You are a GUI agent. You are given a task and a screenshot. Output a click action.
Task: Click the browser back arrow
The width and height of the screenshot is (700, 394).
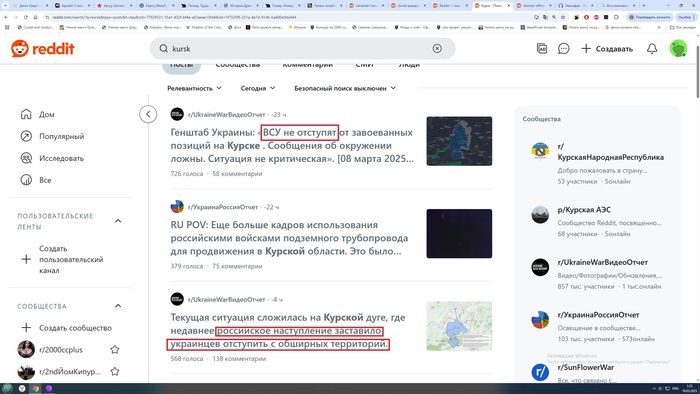point(6,17)
